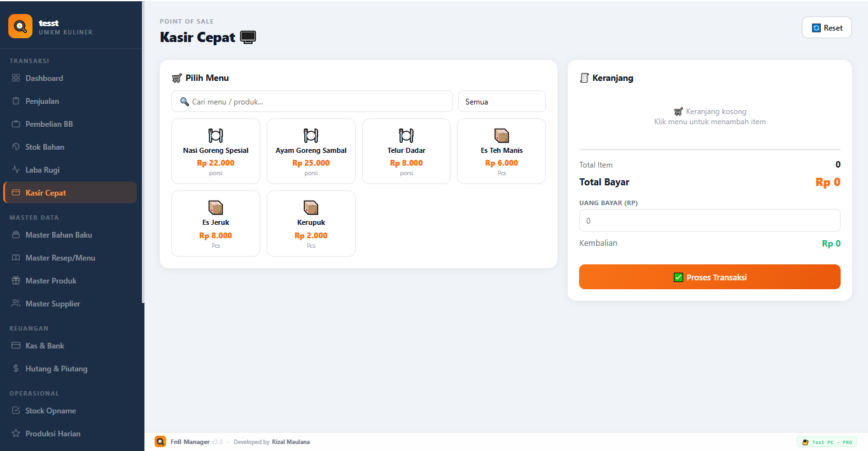
Task: Click the plate icon on Telur Dadar
Action: (407, 135)
